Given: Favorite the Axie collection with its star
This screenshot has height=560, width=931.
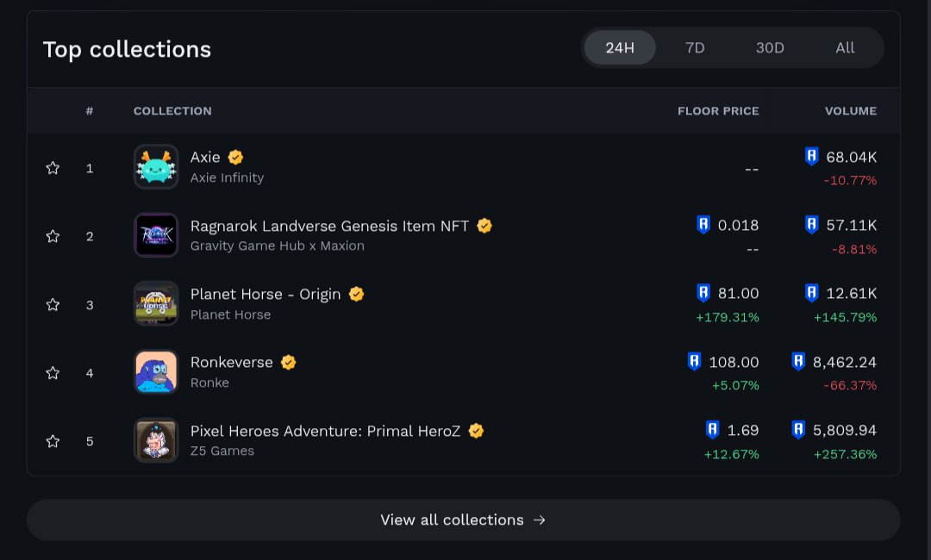Looking at the screenshot, I should tap(53, 168).
